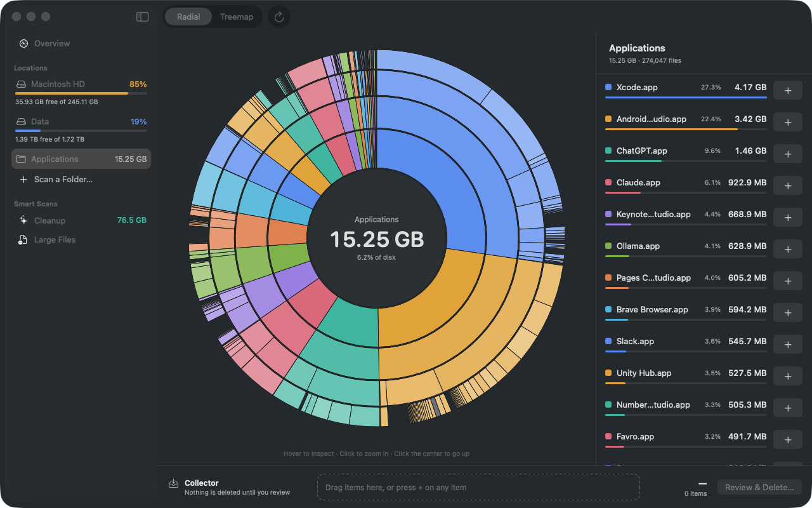The image size is (812, 508).
Task: Add Unity Hub.app to collector
Action: click(x=788, y=377)
